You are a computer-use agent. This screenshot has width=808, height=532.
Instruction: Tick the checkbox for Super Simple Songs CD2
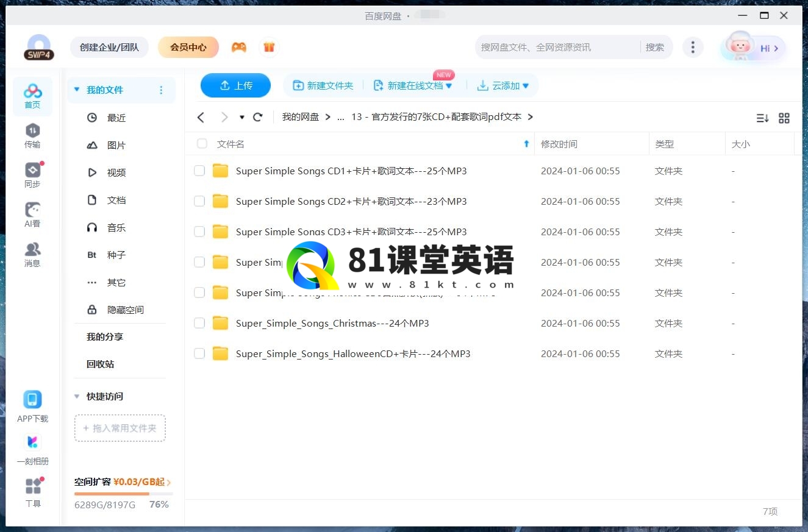click(x=199, y=201)
